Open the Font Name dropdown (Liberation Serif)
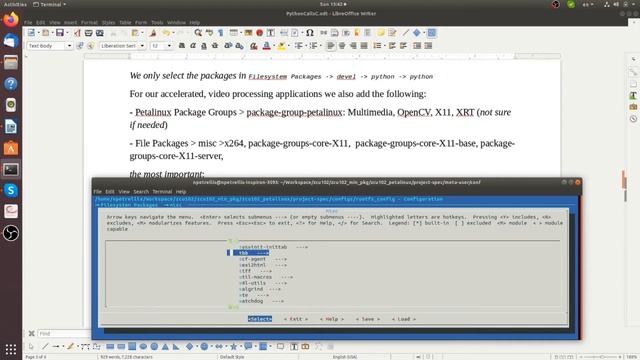Image resolution: width=640 pixels, height=360 pixels. [x=142, y=46]
